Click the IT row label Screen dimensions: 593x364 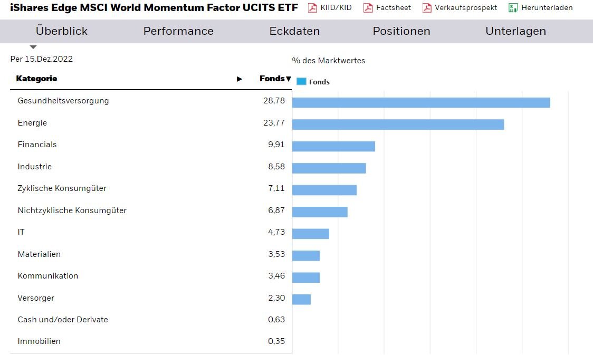click(x=21, y=232)
